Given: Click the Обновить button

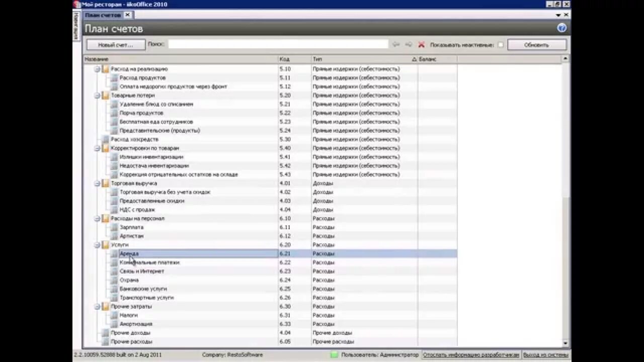Looking at the screenshot, I should coord(537,45).
